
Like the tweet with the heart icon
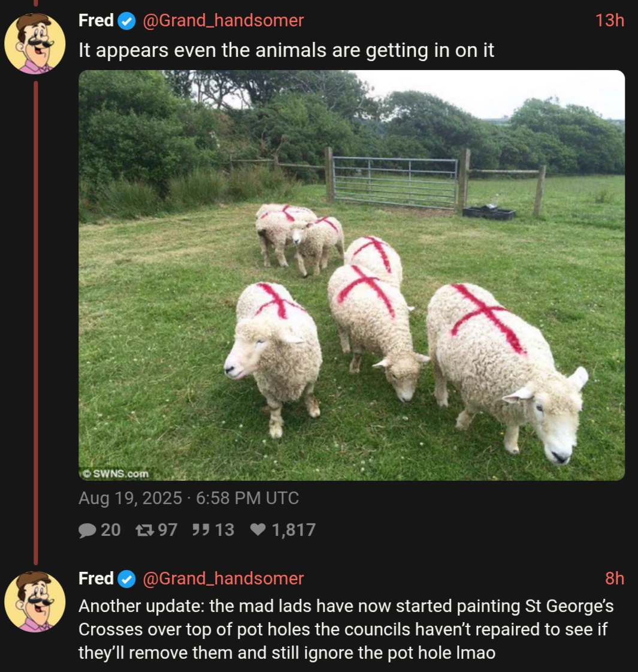point(258,530)
